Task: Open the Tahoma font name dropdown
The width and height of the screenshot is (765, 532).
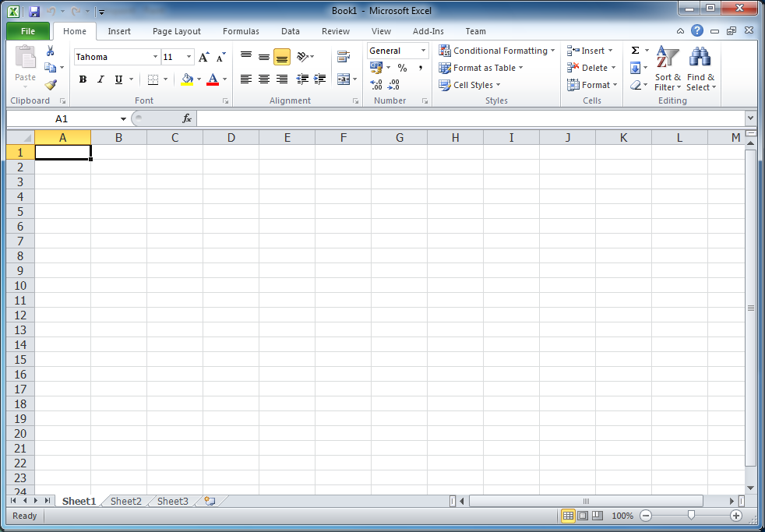Action: 155,57
